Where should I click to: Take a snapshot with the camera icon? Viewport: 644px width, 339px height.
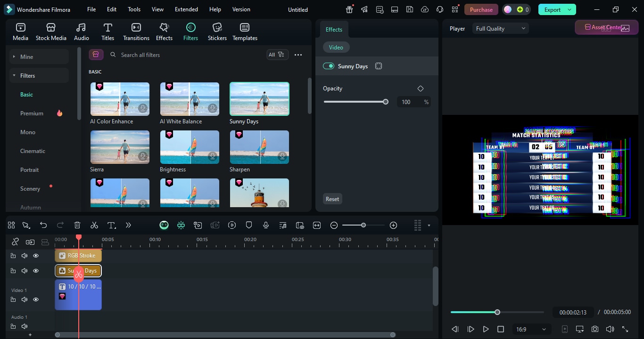pos(595,329)
